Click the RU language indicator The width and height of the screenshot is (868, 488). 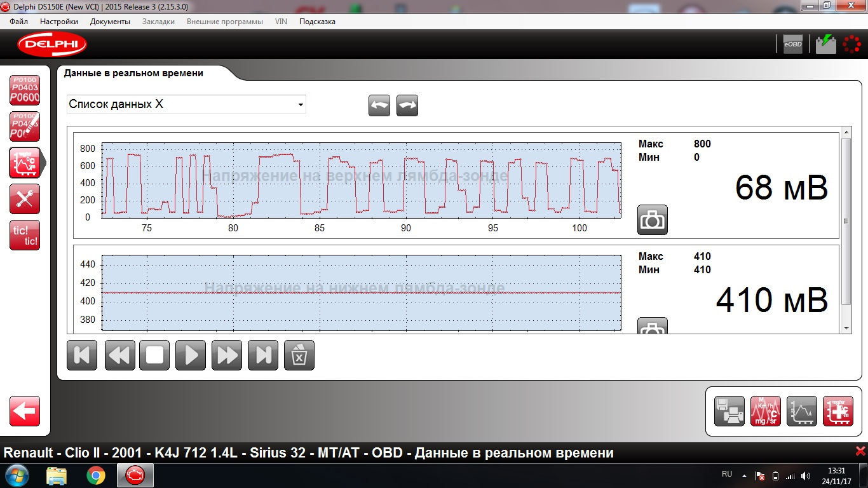click(x=727, y=474)
